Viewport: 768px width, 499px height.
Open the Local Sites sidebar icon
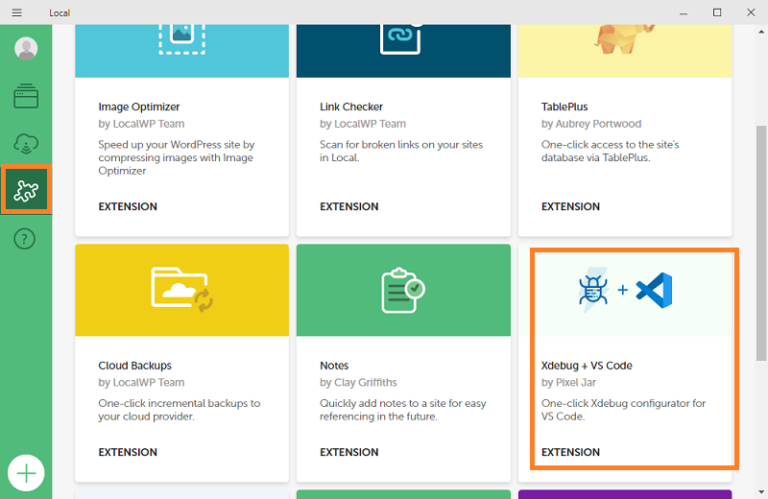(x=26, y=96)
